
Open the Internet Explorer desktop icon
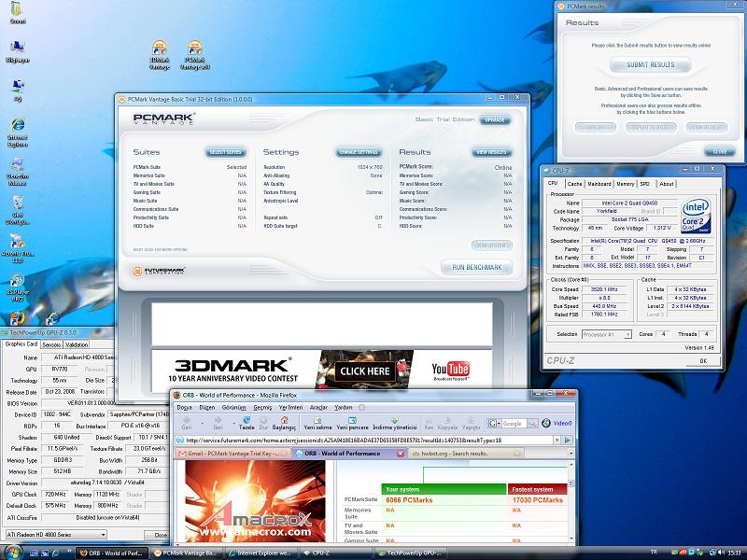(x=18, y=133)
